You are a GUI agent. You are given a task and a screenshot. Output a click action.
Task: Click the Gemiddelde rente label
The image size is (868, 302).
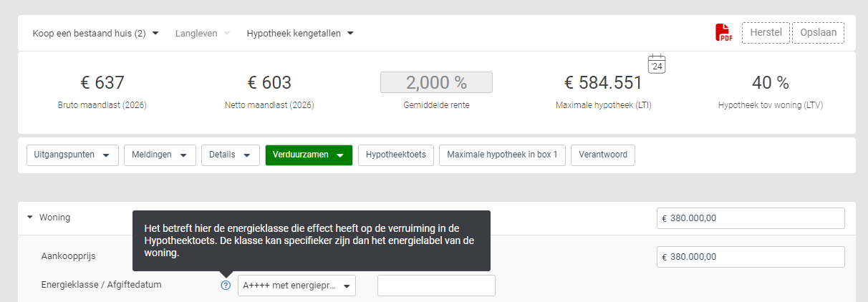[x=436, y=105]
